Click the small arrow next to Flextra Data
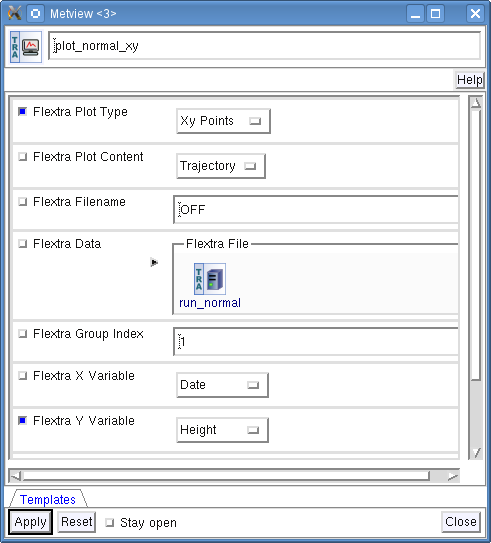The height and width of the screenshot is (543, 491). click(x=154, y=262)
